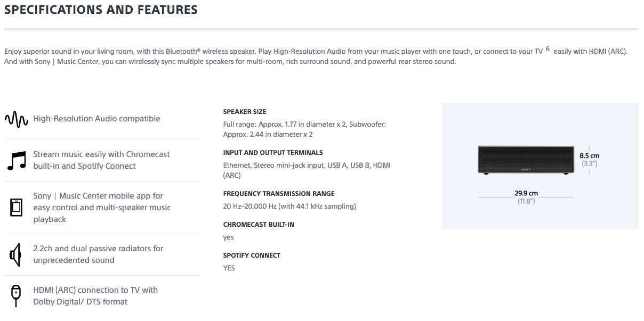This screenshot has height=321, width=644.
Task: Click the dual passive radiators feature text
Action: 98,254
